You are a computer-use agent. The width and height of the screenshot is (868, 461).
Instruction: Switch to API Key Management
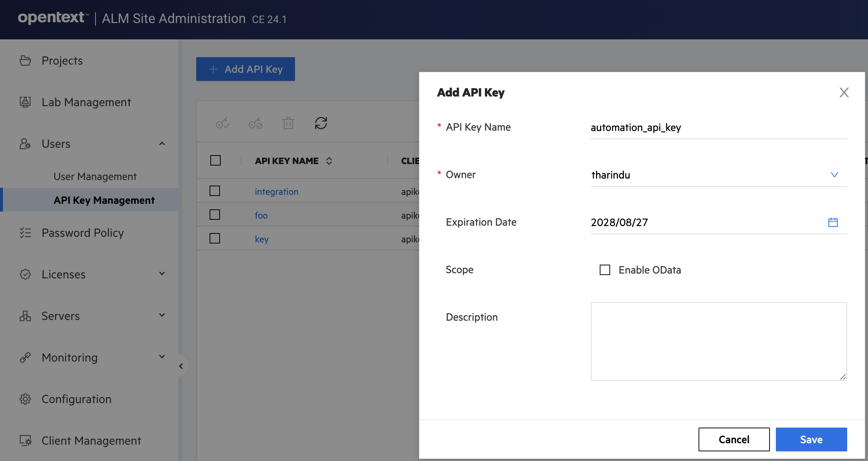coord(104,200)
